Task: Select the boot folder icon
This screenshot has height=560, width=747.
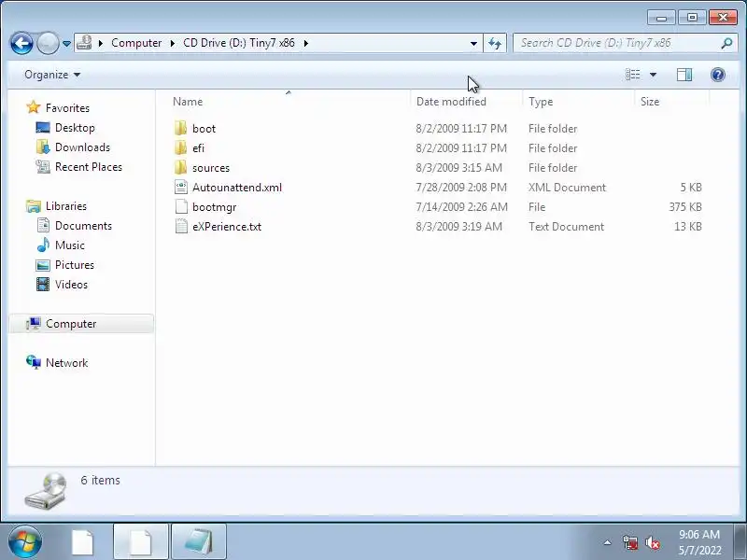Action: pos(180,129)
